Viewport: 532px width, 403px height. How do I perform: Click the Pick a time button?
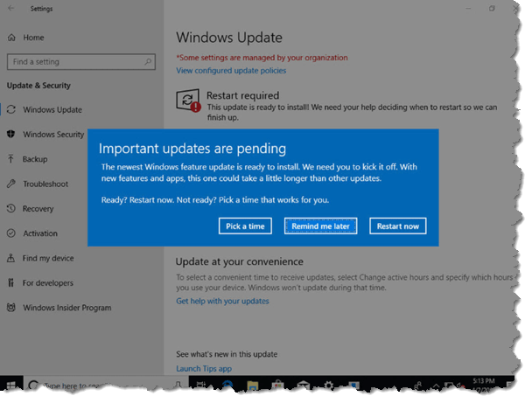(245, 226)
